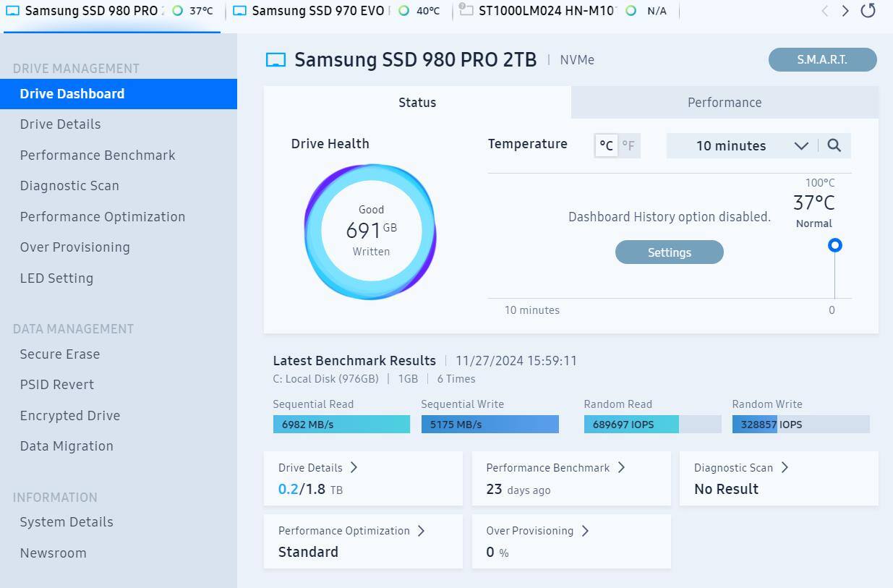The height and width of the screenshot is (588, 893).
Task: Open Diagnostic Scan in the sidebar
Action: (69, 186)
